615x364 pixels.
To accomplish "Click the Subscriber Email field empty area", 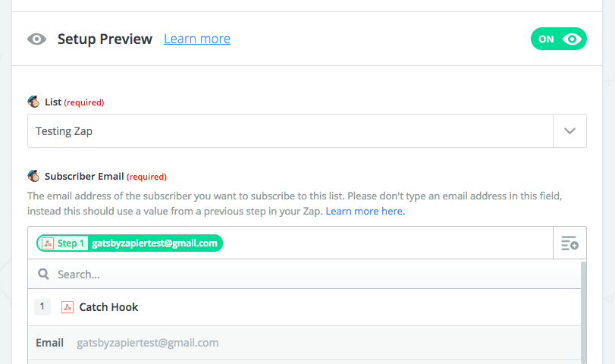I will pos(388,243).
